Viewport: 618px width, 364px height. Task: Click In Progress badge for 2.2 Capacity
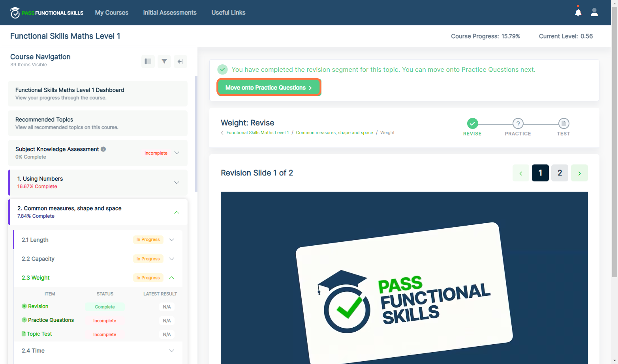148,259
